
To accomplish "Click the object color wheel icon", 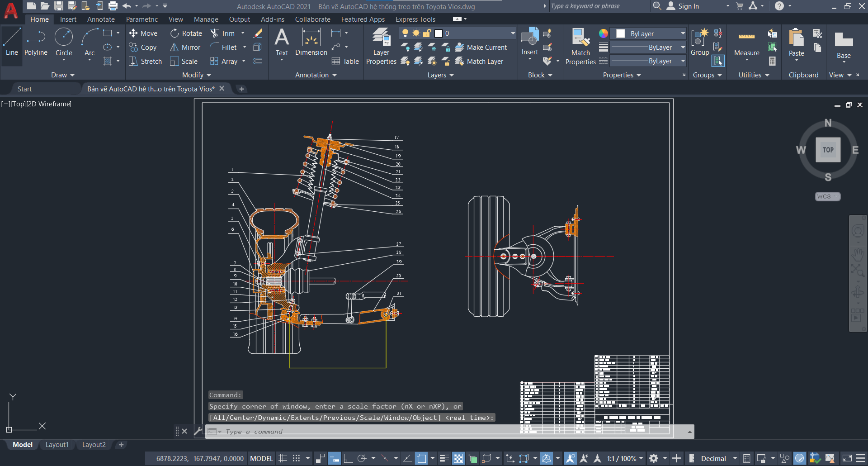I will coord(603,33).
